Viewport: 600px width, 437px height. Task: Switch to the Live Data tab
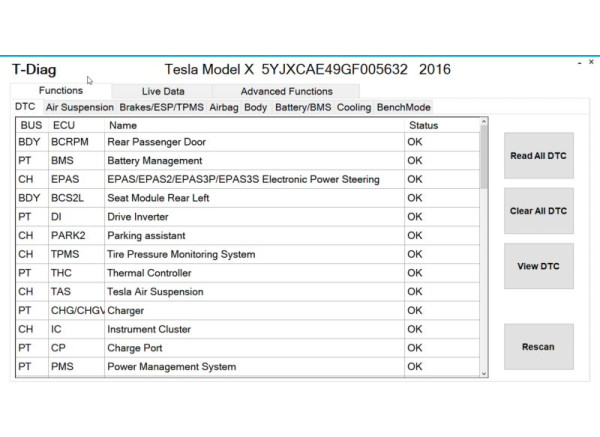(x=162, y=91)
